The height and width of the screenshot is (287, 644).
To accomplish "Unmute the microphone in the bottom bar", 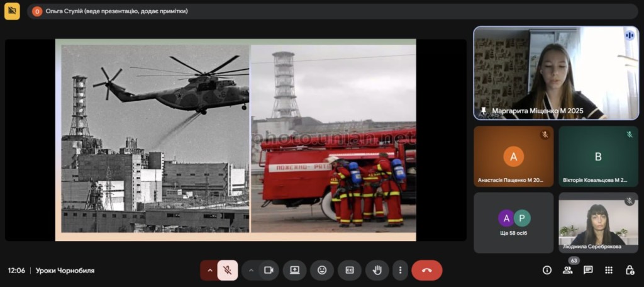I will [x=228, y=270].
